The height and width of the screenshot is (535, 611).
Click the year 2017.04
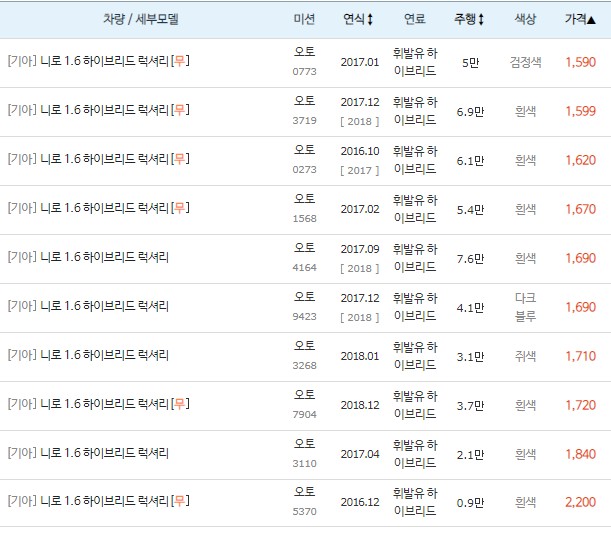pyautogui.click(x=360, y=454)
